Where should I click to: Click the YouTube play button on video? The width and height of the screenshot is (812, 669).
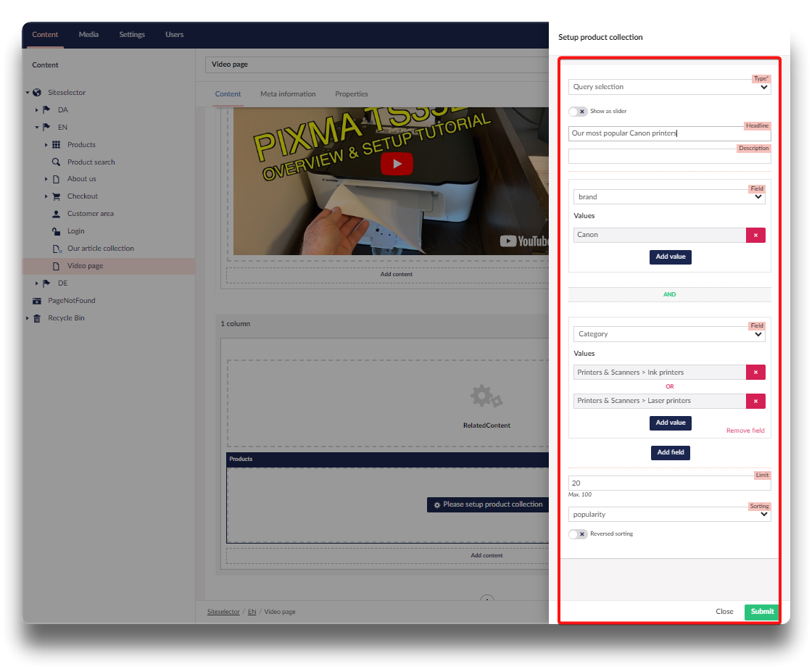[x=397, y=164]
